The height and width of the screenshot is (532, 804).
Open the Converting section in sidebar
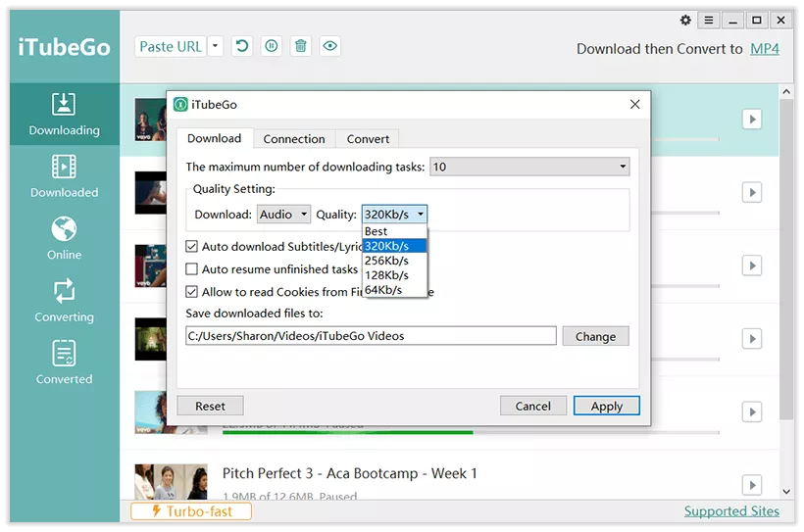(x=64, y=301)
